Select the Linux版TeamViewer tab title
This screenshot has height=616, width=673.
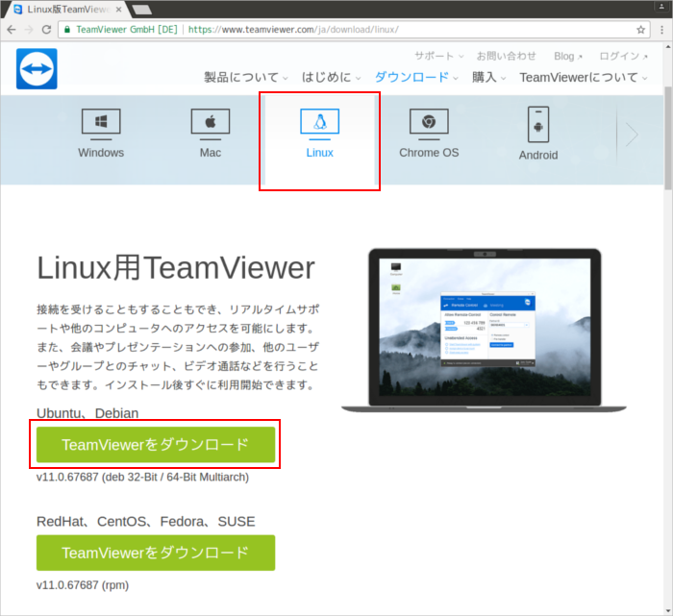tap(68, 9)
